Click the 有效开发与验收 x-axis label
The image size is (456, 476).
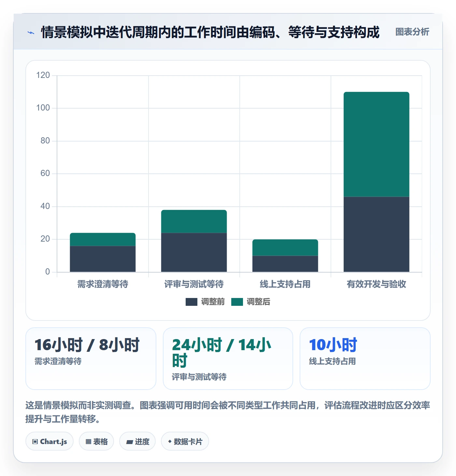[377, 284]
